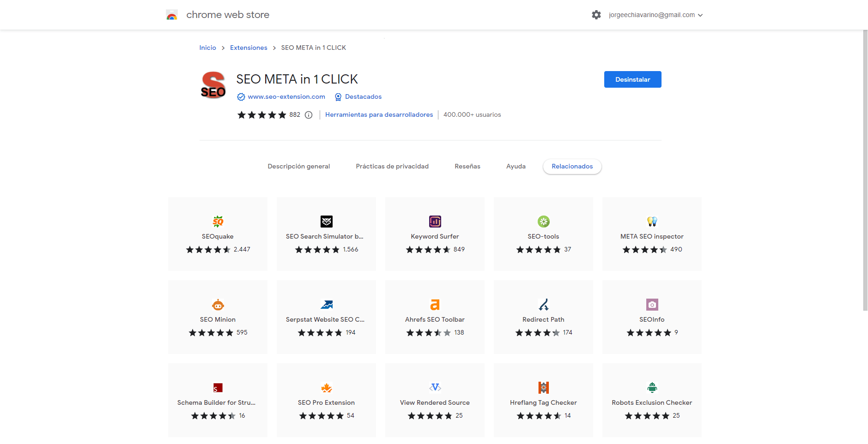Viewport: 868px width, 444px height.
Task: Click Ahrefs' 138 rating count
Action: [x=459, y=332]
